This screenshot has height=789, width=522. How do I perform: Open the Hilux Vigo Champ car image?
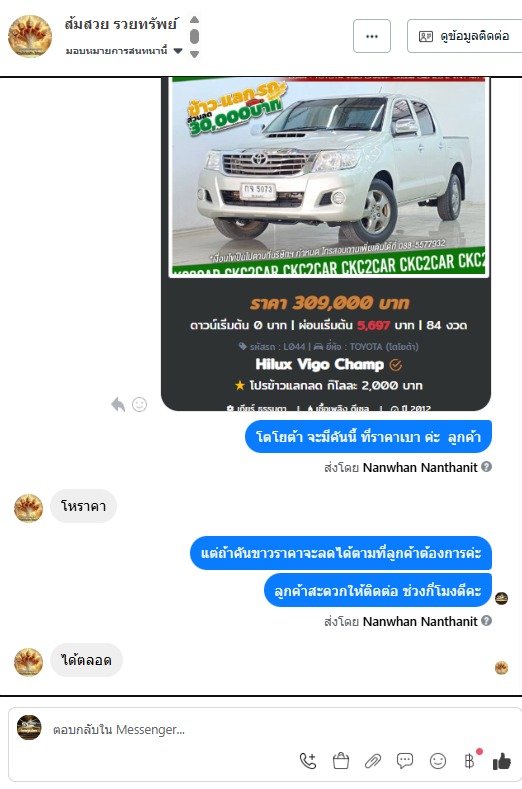coord(329,176)
